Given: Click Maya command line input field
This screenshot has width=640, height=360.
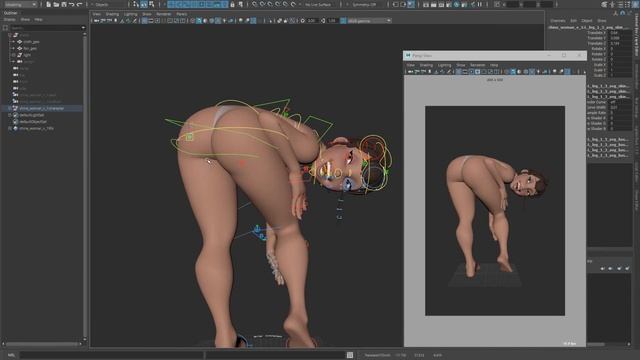Looking at the screenshot, I should click(x=110, y=355).
